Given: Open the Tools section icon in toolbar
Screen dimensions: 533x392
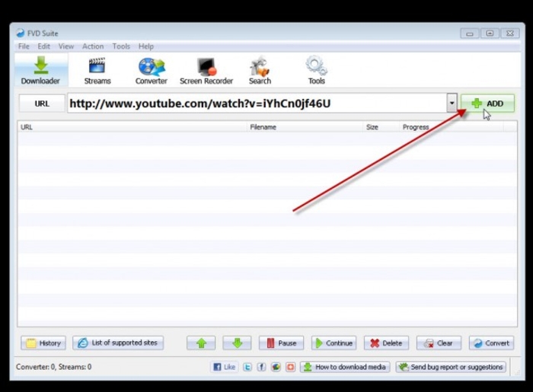Looking at the screenshot, I should click(x=317, y=71).
